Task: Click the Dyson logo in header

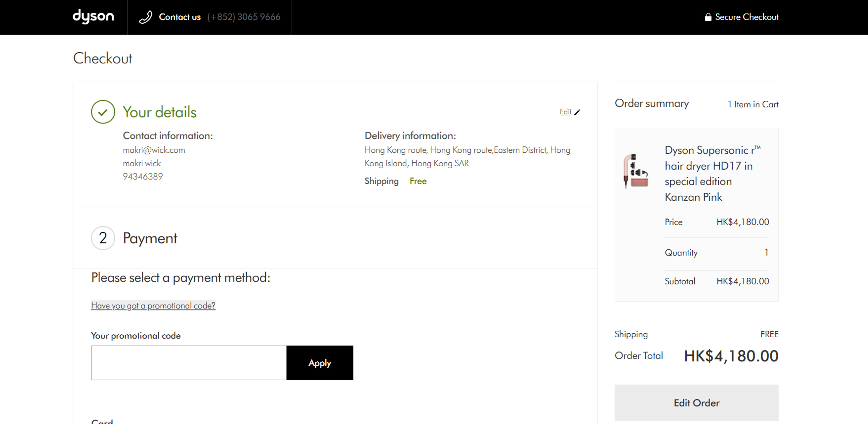Action: coord(93,16)
